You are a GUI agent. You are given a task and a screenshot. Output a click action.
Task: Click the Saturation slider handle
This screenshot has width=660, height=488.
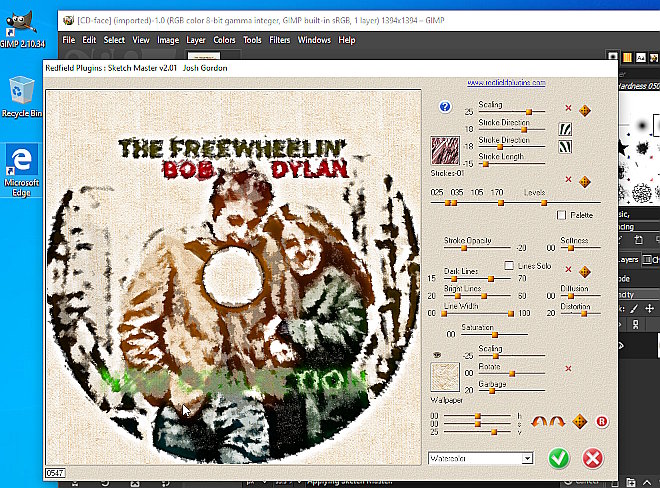coord(495,335)
